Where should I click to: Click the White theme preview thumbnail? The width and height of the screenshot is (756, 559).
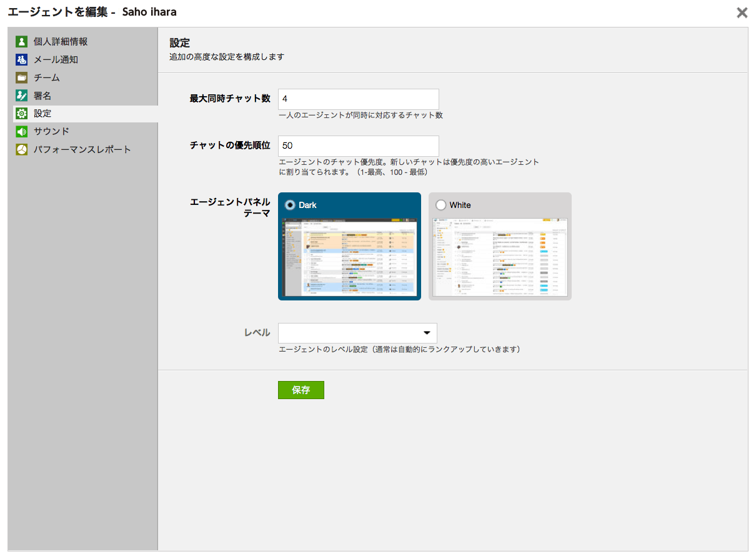click(500, 257)
